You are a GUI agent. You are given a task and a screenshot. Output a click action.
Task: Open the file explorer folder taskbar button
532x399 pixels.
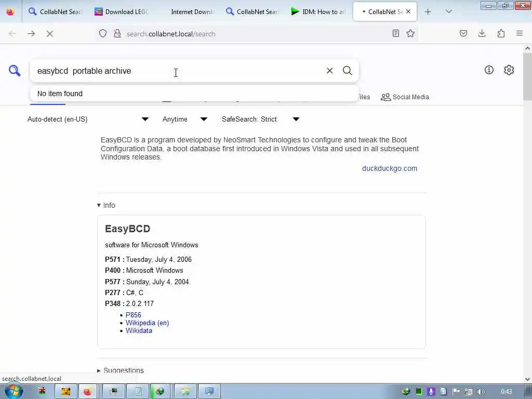tap(185, 392)
